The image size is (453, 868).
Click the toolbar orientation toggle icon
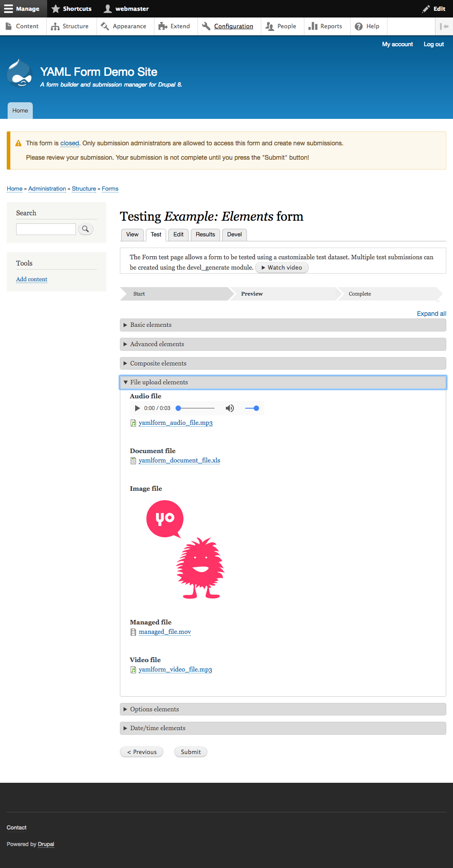click(444, 26)
